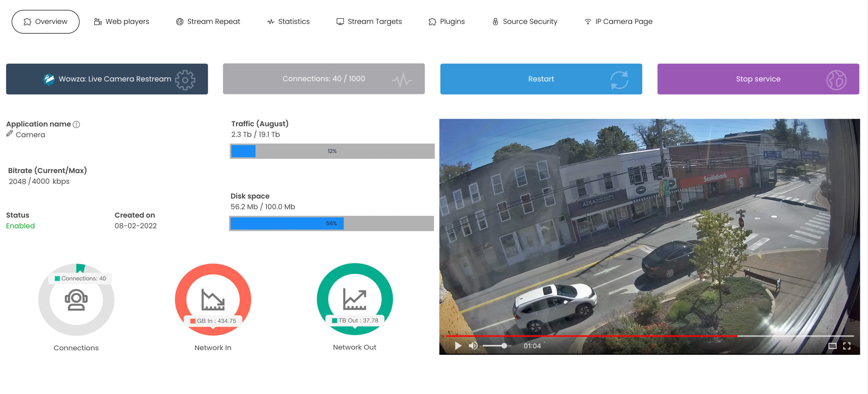
Task: Enter fullscreen mode in the video player
Action: [x=847, y=345]
